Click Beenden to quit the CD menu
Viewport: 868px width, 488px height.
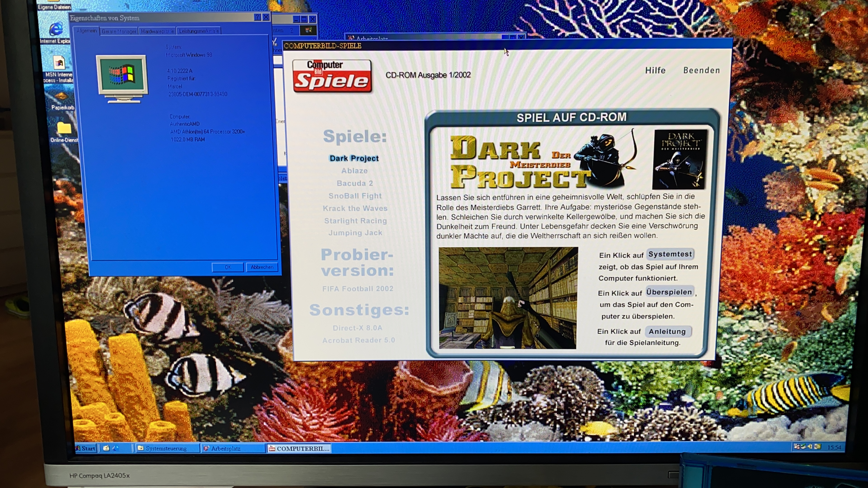point(701,70)
